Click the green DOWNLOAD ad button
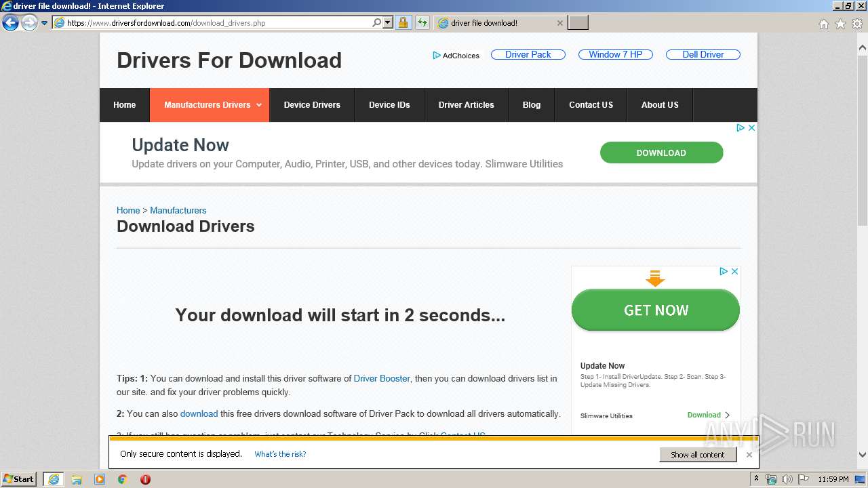 pyautogui.click(x=661, y=152)
